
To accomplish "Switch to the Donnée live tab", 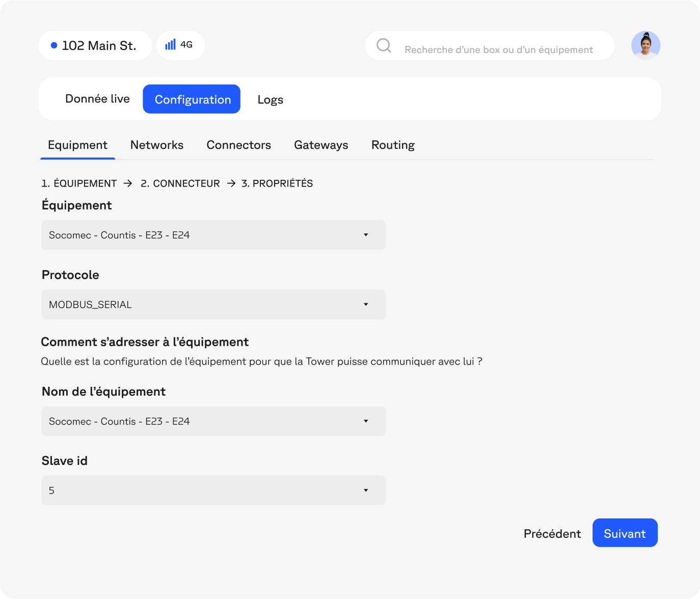I will coord(97,99).
